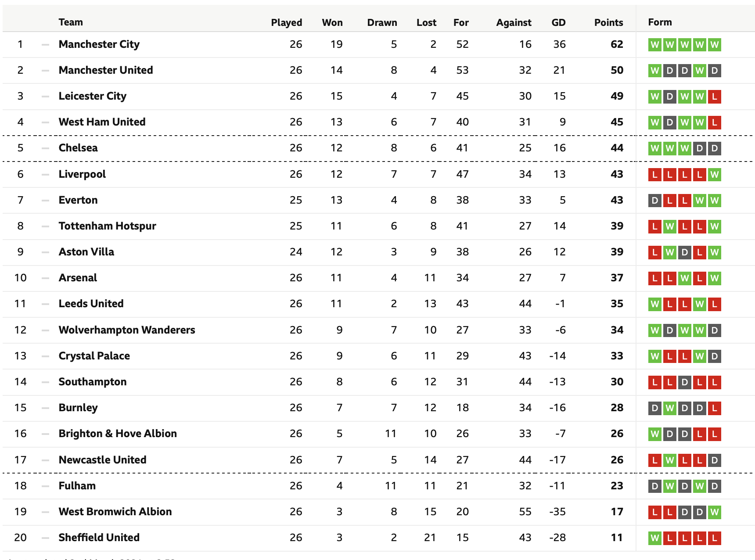Click the GD column header
755x560 pixels.
click(x=558, y=22)
